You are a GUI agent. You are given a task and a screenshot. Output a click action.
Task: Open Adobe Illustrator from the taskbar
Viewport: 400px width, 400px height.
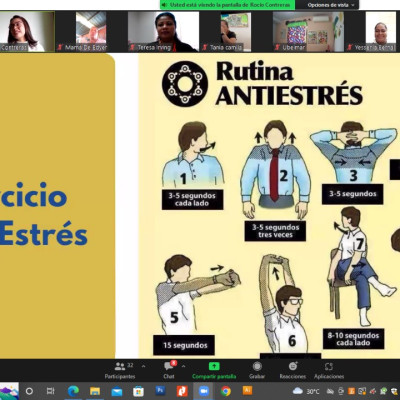(x=247, y=391)
